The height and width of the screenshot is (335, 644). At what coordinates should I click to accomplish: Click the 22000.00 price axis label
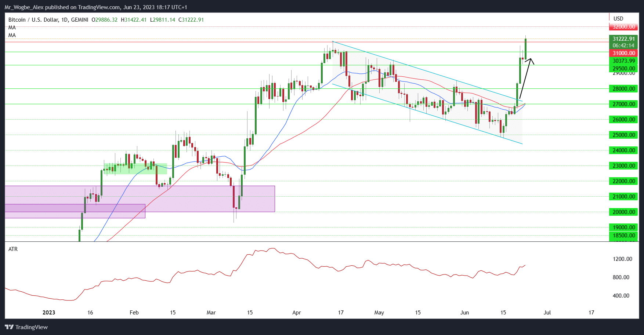(624, 181)
